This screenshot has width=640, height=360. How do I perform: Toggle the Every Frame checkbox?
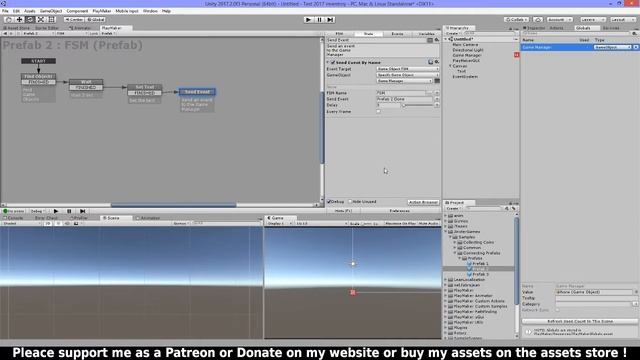point(378,111)
